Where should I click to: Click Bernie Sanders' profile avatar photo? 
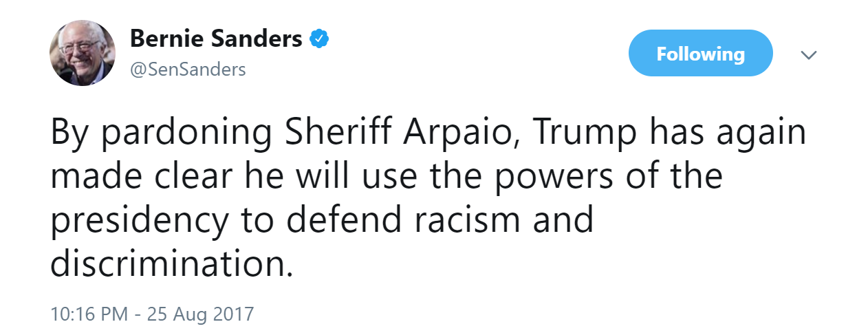pos(82,53)
